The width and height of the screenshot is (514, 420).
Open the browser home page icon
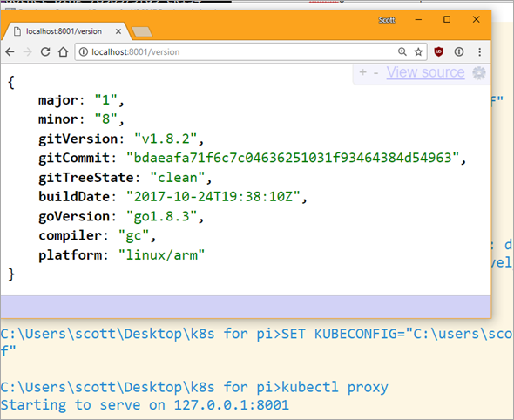tap(63, 51)
